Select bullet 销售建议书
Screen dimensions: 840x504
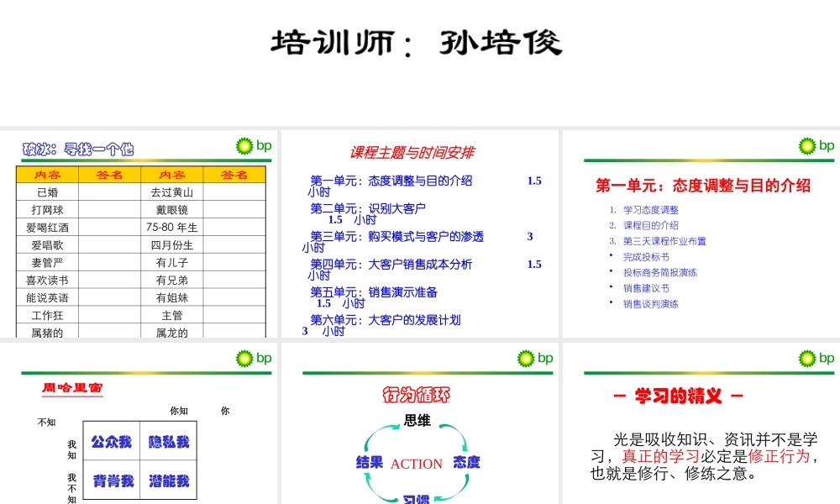click(646, 288)
